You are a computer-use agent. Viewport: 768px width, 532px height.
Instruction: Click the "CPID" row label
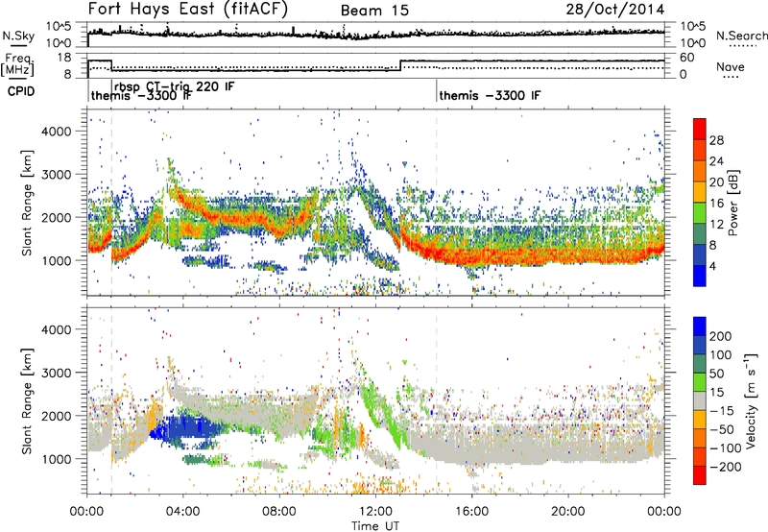(21, 91)
